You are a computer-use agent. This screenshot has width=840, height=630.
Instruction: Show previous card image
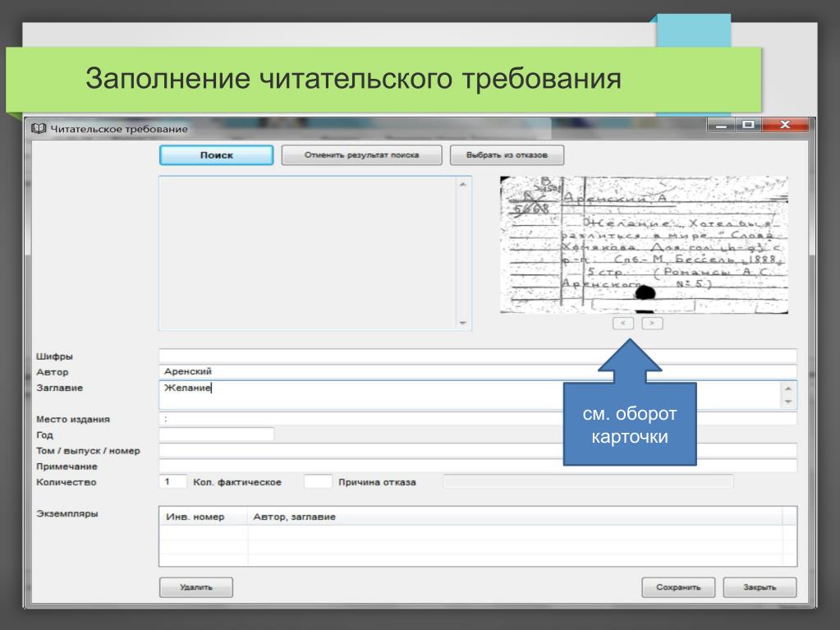pos(623,323)
